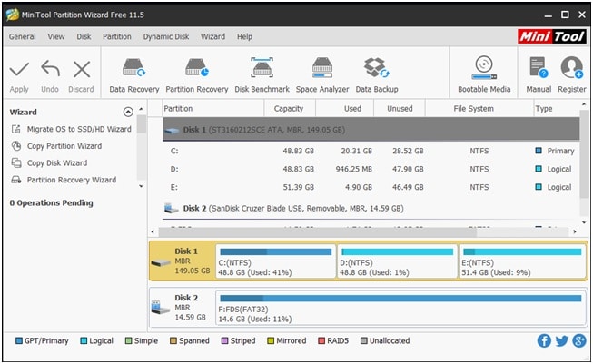
Task: Select E:(NTFS) block in disk map
Action: click(522, 261)
